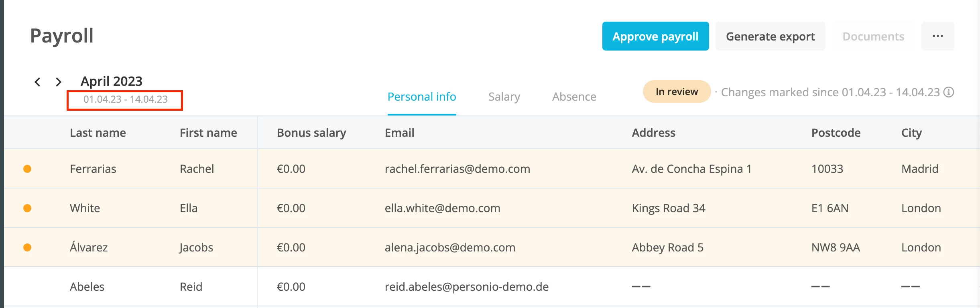This screenshot has height=308, width=980.
Task: Click orange change dot for Álvarez
Action: tap(27, 247)
